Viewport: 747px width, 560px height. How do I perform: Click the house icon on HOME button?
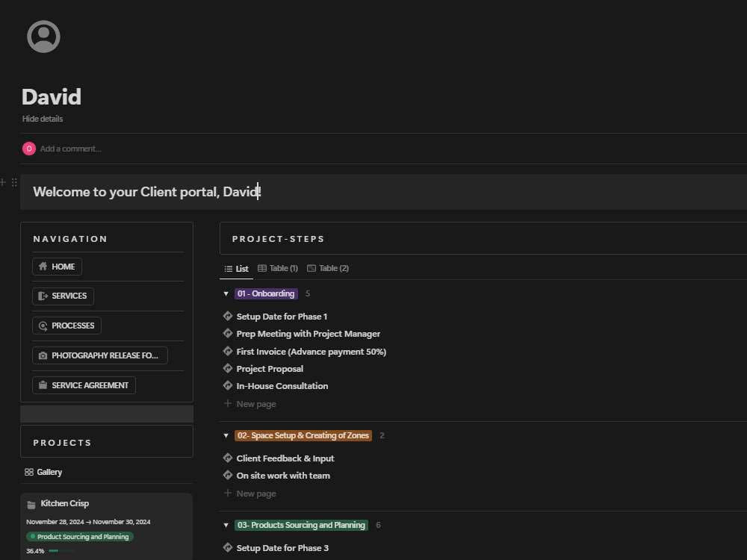pyautogui.click(x=43, y=267)
